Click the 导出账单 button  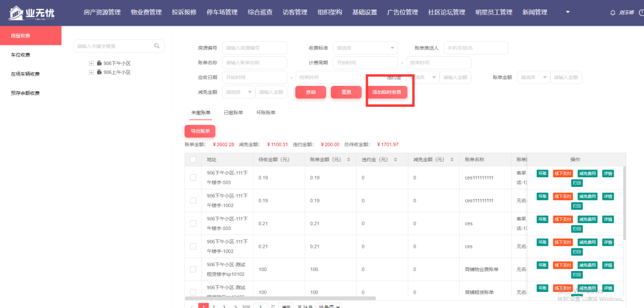pyautogui.click(x=200, y=131)
